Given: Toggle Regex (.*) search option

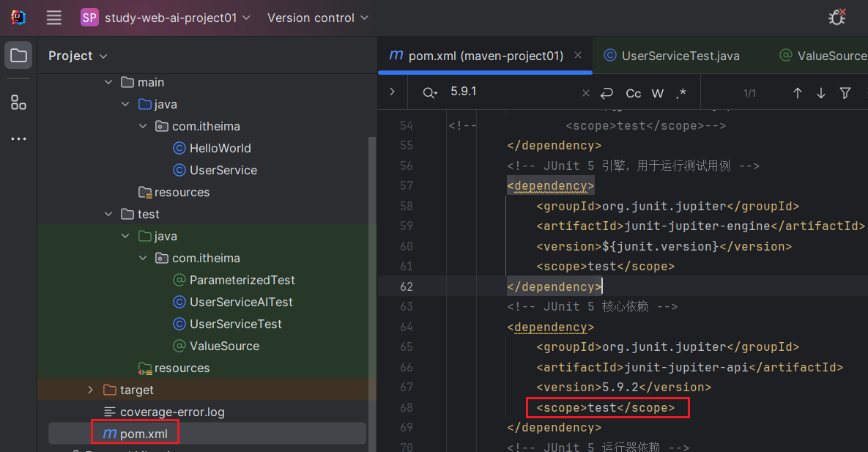Looking at the screenshot, I should (x=681, y=93).
